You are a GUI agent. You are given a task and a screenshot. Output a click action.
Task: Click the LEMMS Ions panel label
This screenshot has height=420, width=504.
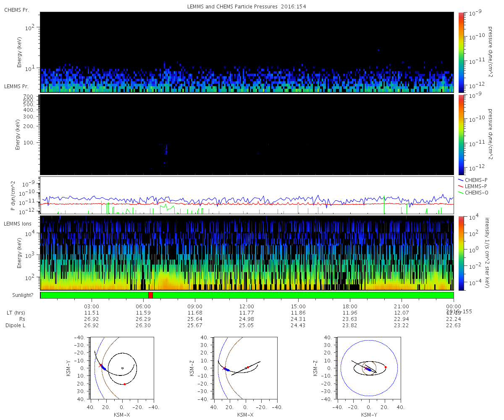pyautogui.click(x=18, y=223)
